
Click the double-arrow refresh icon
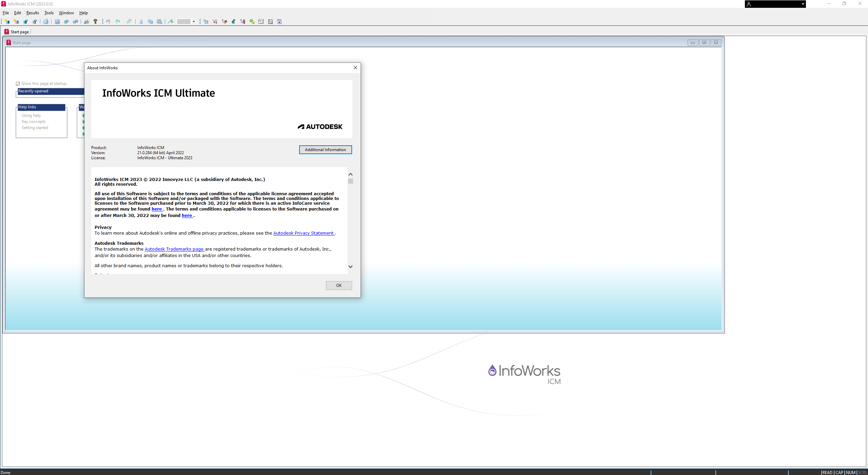[129, 21]
